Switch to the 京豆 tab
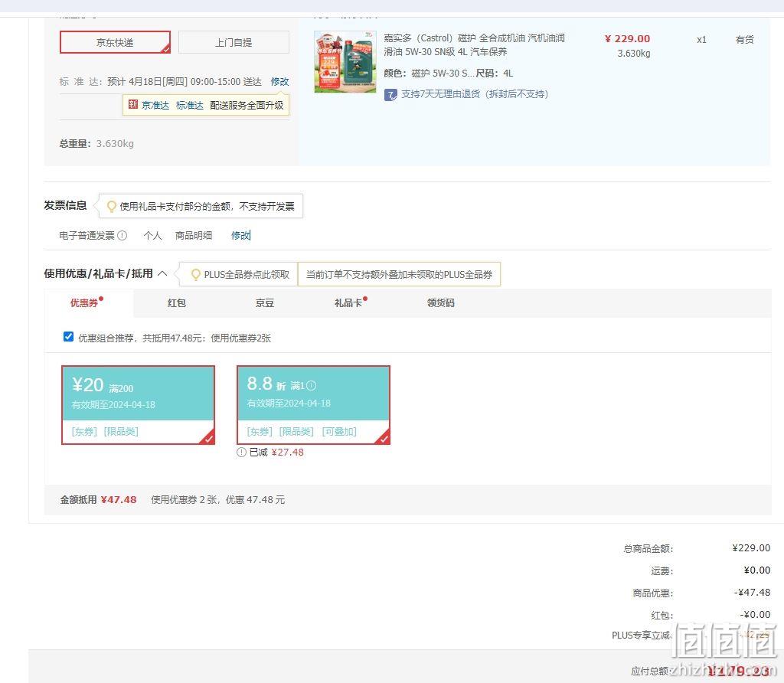Viewport: 784px width, 683px height. (x=264, y=303)
